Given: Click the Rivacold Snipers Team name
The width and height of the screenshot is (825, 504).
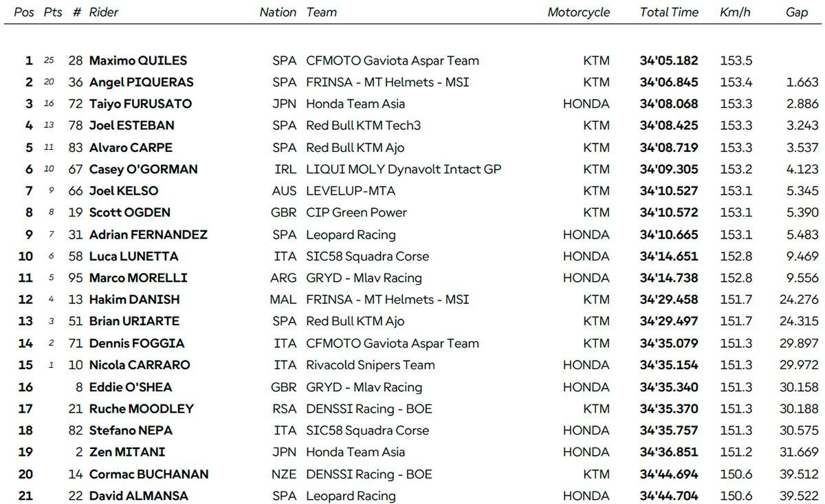Looking at the screenshot, I should [x=370, y=365].
